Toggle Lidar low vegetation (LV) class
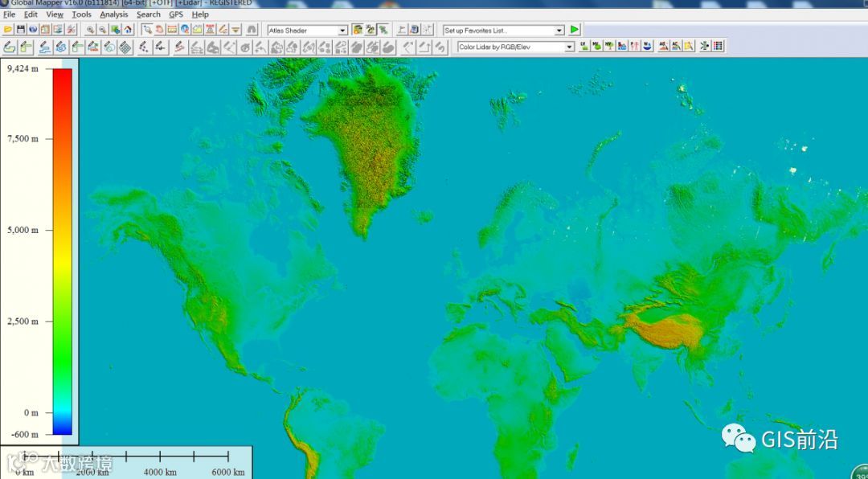The height and width of the screenshot is (479, 868). (x=584, y=46)
